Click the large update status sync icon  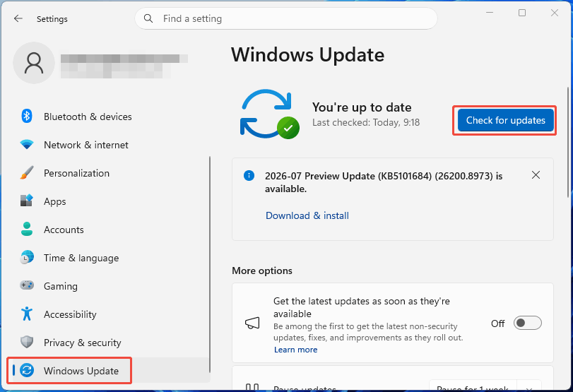pos(269,114)
